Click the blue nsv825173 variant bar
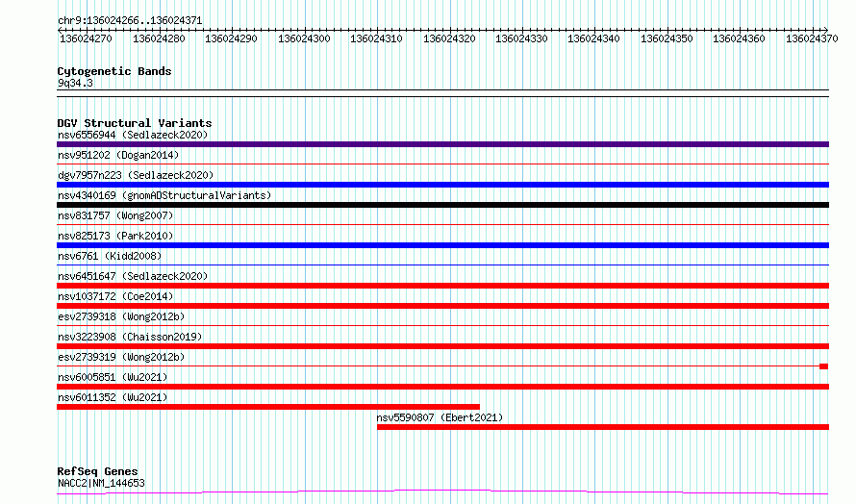This screenshot has width=856, height=504. pyautogui.click(x=442, y=245)
